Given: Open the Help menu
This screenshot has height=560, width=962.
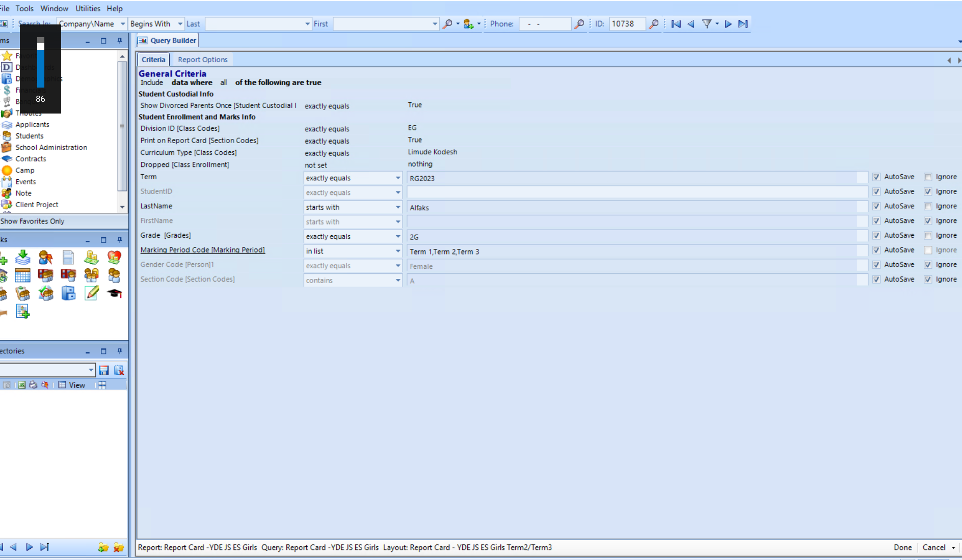Looking at the screenshot, I should 115,9.
